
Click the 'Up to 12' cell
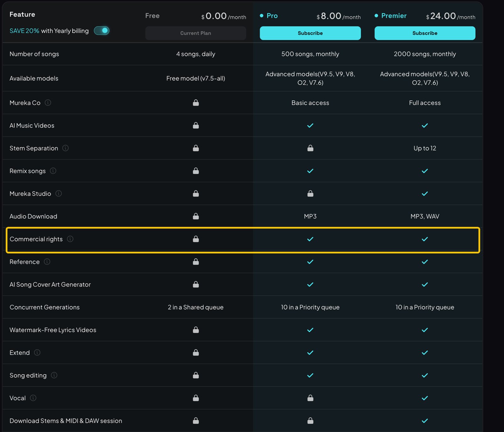425,148
